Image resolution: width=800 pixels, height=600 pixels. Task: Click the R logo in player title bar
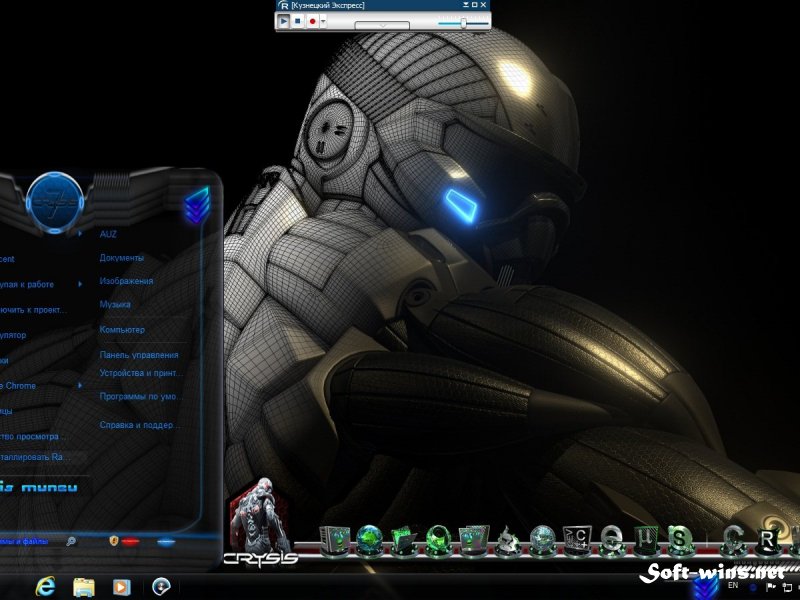click(283, 5)
